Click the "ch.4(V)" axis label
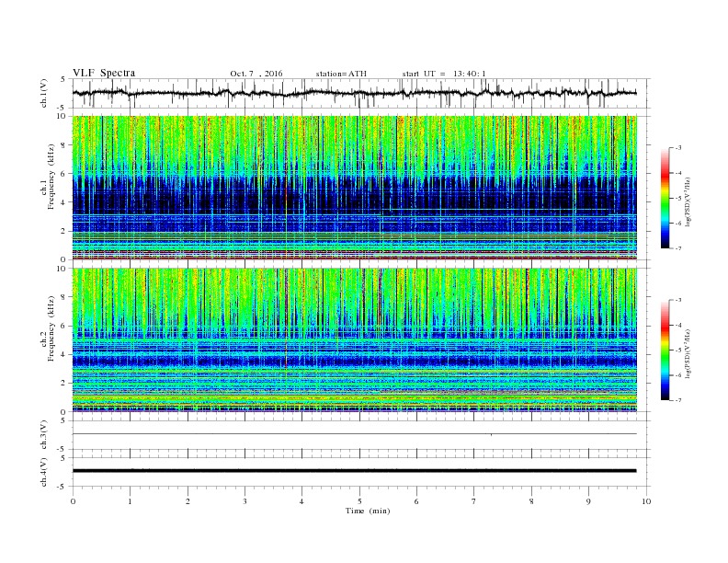The image size is (728, 563). tap(44, 472)
